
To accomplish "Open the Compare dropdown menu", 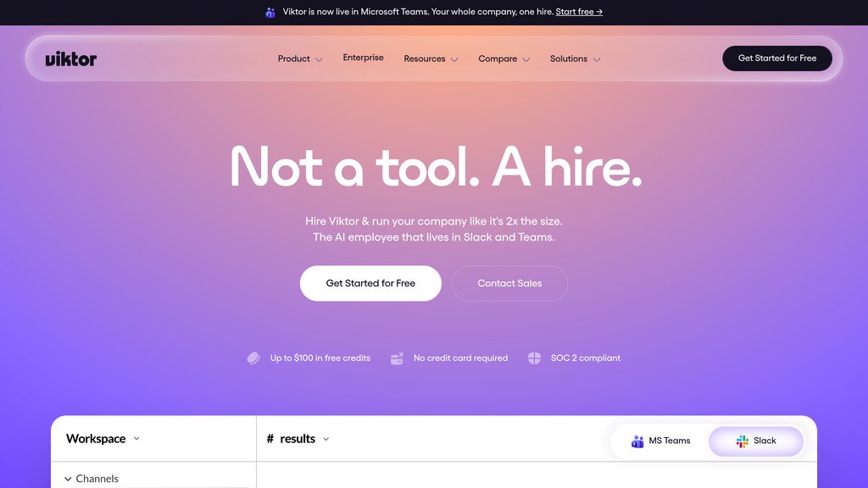I will click(504, 58).
